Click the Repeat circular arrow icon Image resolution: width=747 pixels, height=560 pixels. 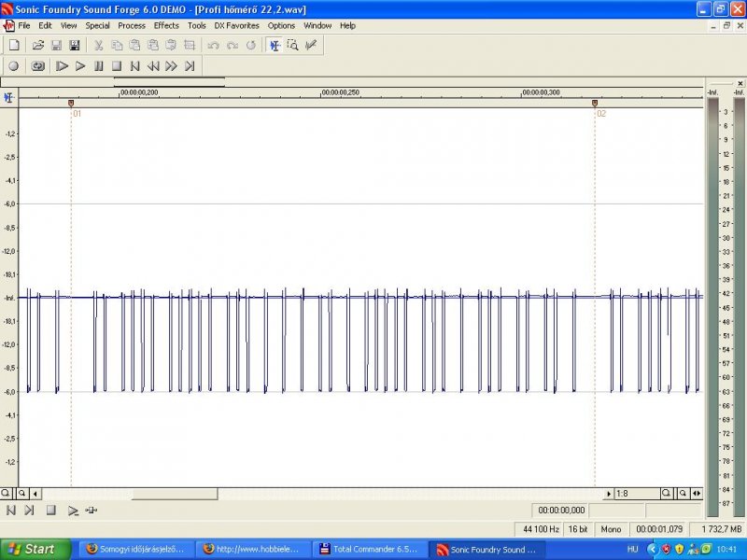tap(250, 45)
